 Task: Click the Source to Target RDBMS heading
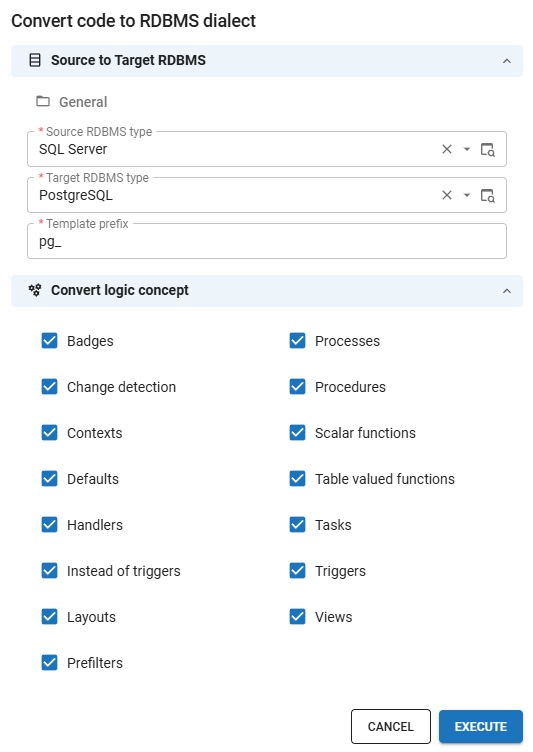click(128, 60)
